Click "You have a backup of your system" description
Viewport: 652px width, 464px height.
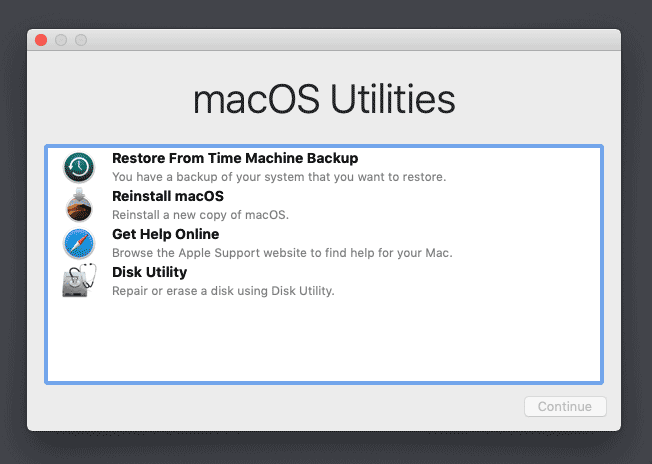(x=279, y=177)
